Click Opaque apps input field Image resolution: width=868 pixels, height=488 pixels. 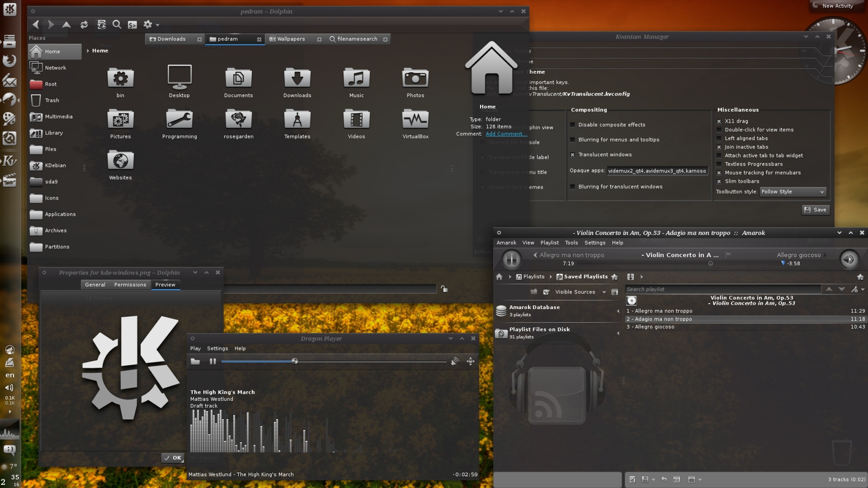657,171
